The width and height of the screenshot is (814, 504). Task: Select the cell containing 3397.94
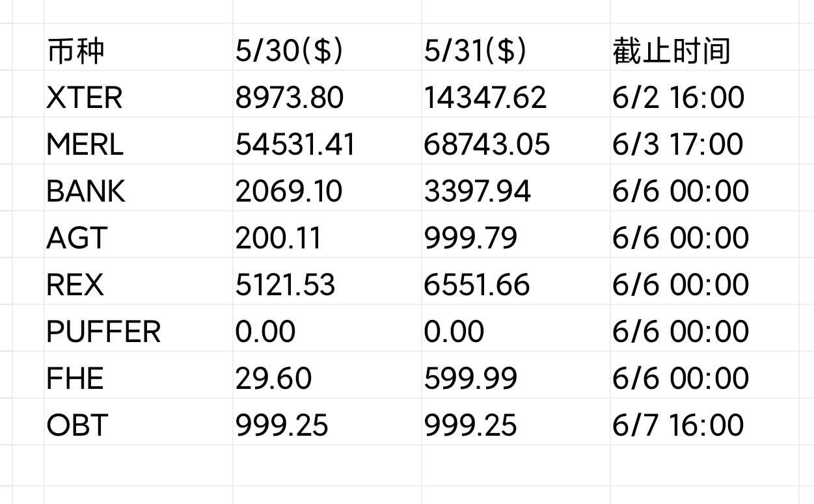pos(516,188)
